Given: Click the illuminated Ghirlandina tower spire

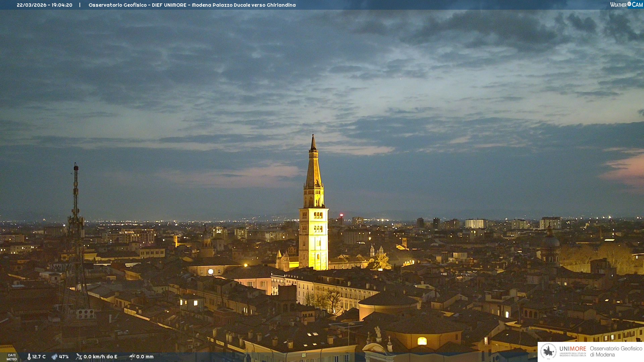Looking at the screenshot, I should [313, 168].
